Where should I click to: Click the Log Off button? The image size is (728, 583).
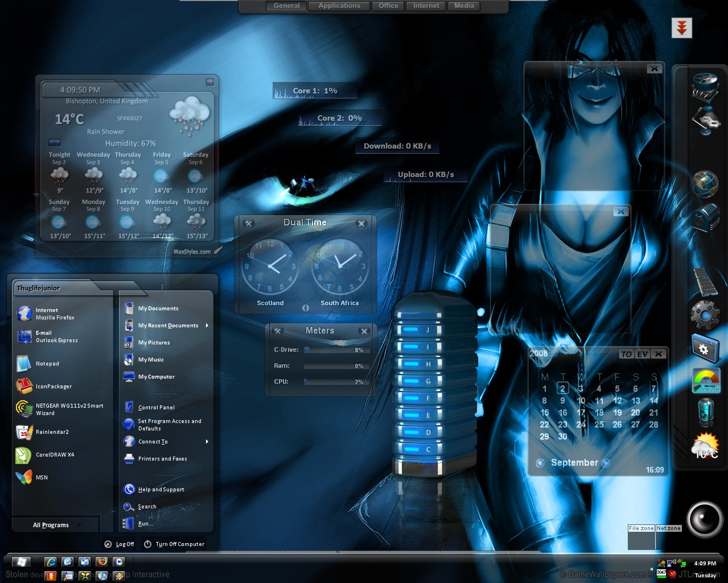tap(120, 544)
